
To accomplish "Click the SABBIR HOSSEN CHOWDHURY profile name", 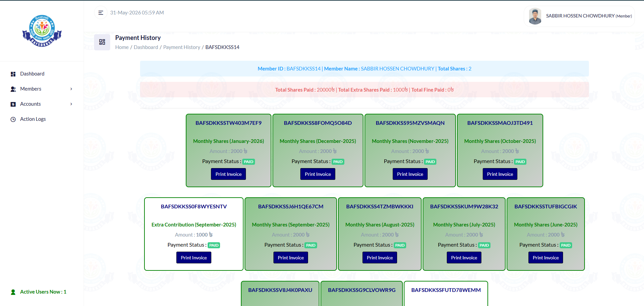I will 589,16.
